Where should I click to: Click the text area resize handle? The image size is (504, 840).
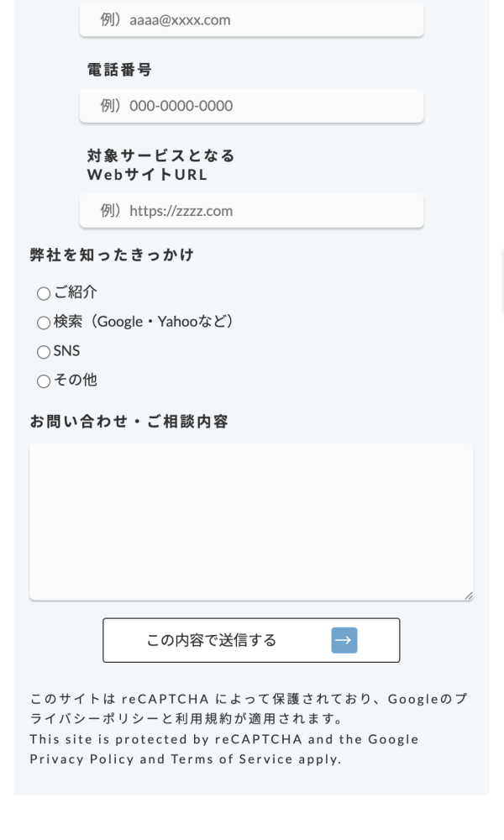coord(468,595)
